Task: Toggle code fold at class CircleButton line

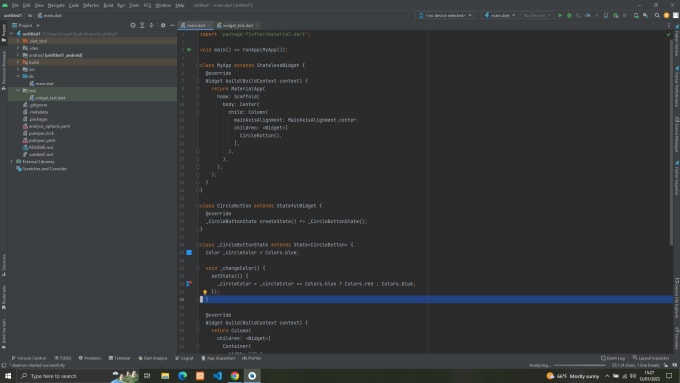Action: pyautogui.click(x=198, y=206)
